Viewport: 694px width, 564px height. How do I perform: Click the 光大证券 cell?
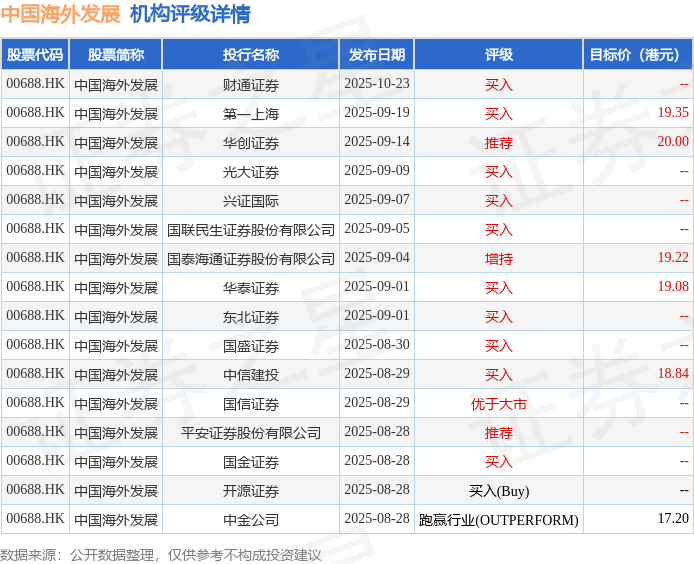[x=251, y=172]
